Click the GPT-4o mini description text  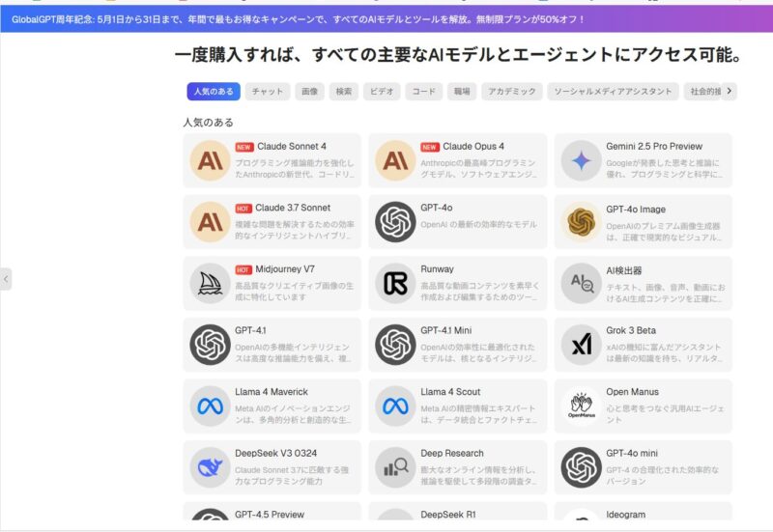click(x=663, y=475)
